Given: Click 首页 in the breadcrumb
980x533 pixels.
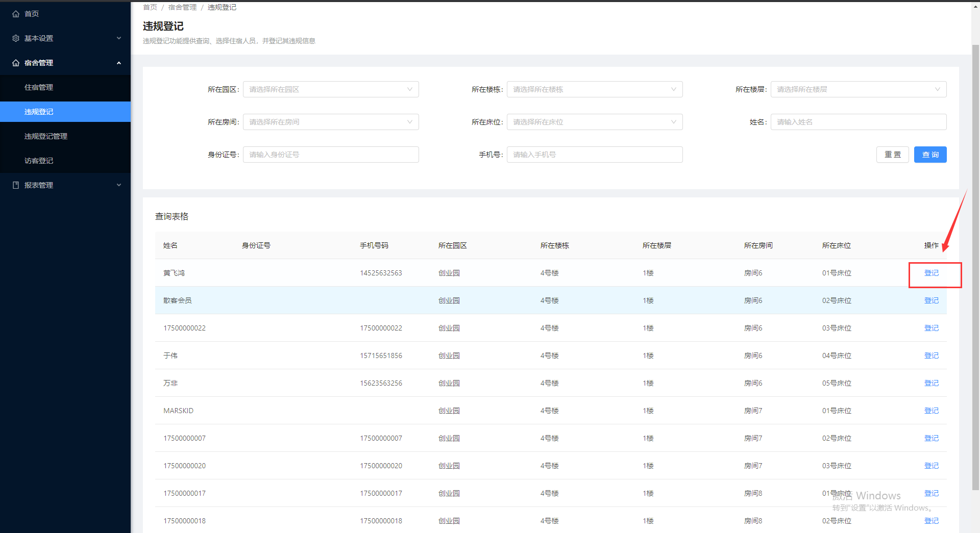Looking at the screenshot, I should click(x=150, y=7).
